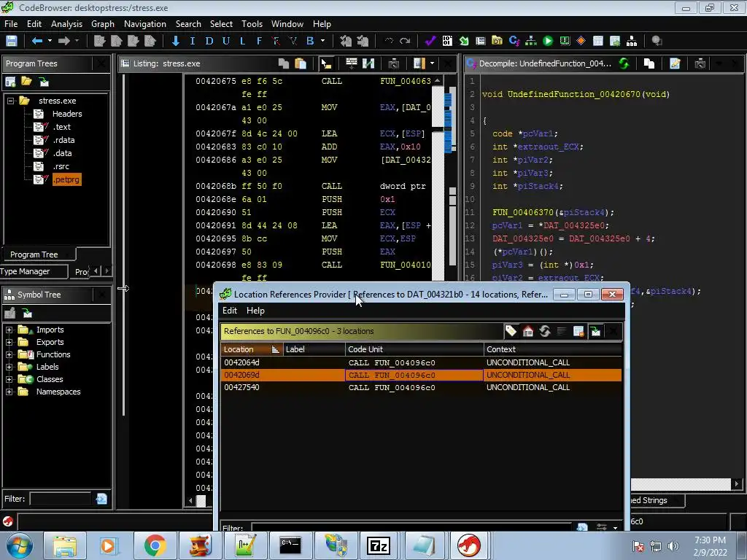
Task: Sort by the Location column header
Action: pyautogui.click(x=252, y=349)
